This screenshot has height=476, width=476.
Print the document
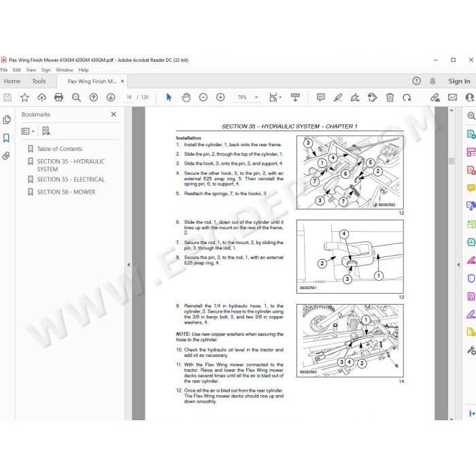click(x=58, y=97)
